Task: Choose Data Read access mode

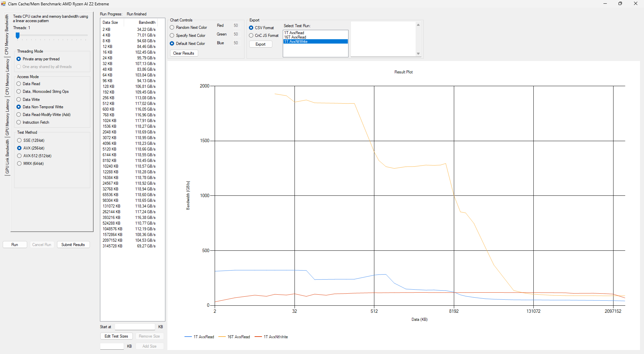Action: click(x=19, y=84)
